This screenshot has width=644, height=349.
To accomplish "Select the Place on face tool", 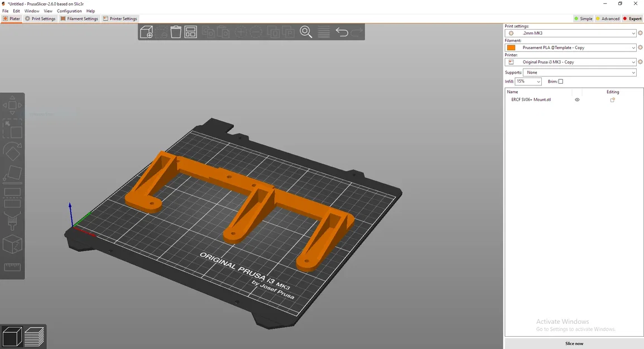I will pyautogui.click(x=12, y=174).
